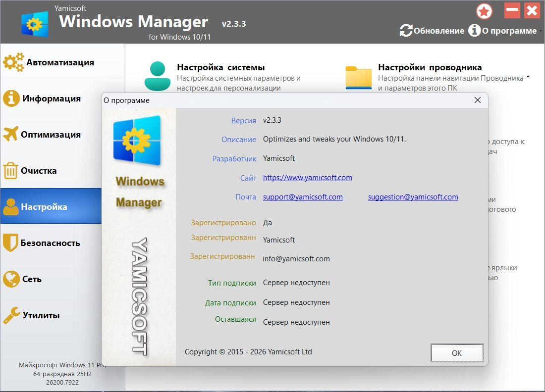The image size is (545, 392).
Task: Confirm the About dialog with OK
Action: [x=457, y=353]
